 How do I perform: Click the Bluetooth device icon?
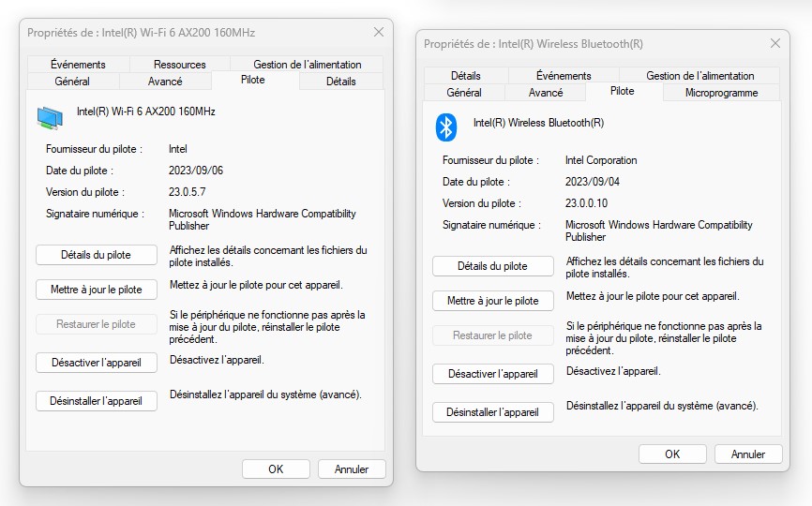point(446,126)
